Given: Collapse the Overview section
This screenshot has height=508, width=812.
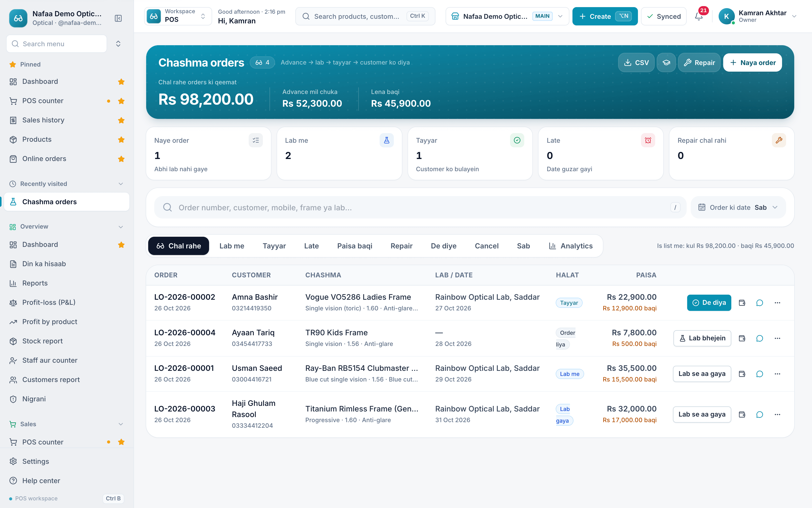Looking at the screenshot, I should [x=121, y=227].
